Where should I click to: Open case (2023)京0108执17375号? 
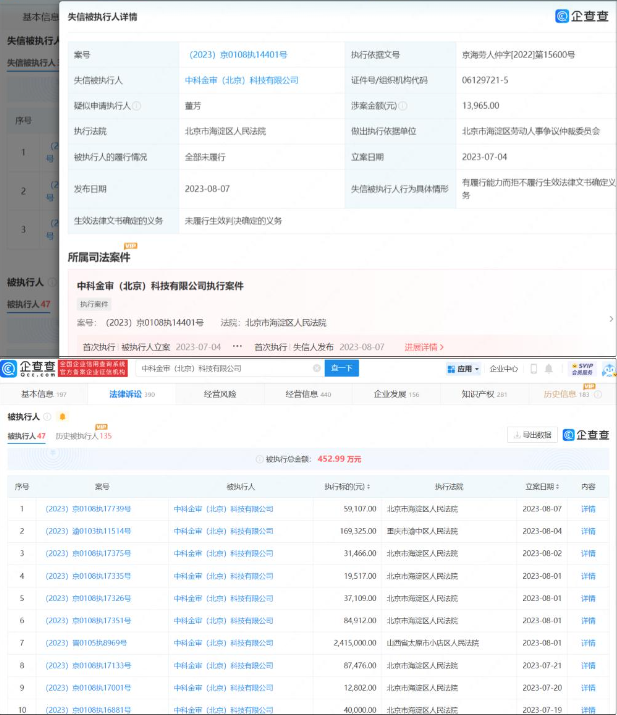[x=88, y=554]
